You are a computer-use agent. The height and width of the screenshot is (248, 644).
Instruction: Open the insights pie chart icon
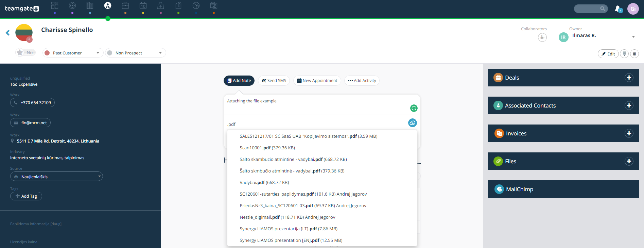click(x=196, y=6)
